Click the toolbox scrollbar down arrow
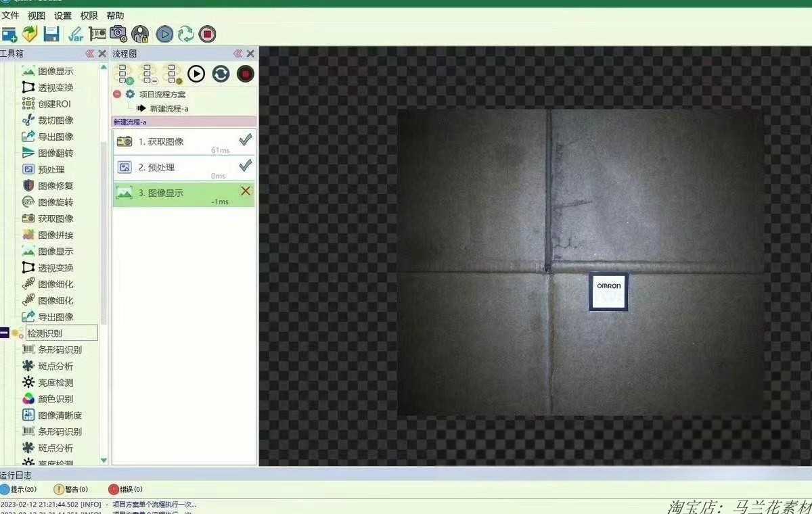Image resolution: width=812 pixels, height=514 pixels. (x=104, y=460)
